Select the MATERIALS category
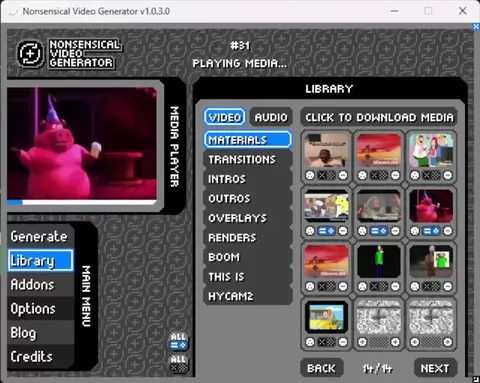Screen dimensions: 480x383 point(248,140)
